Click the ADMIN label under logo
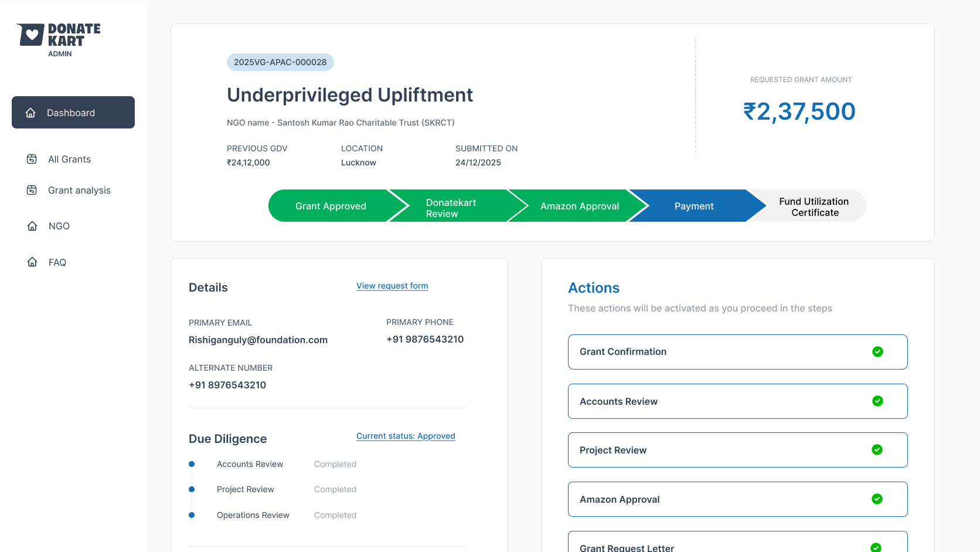The height and width of the screenshot is (552, 980). tap(60, 54)
